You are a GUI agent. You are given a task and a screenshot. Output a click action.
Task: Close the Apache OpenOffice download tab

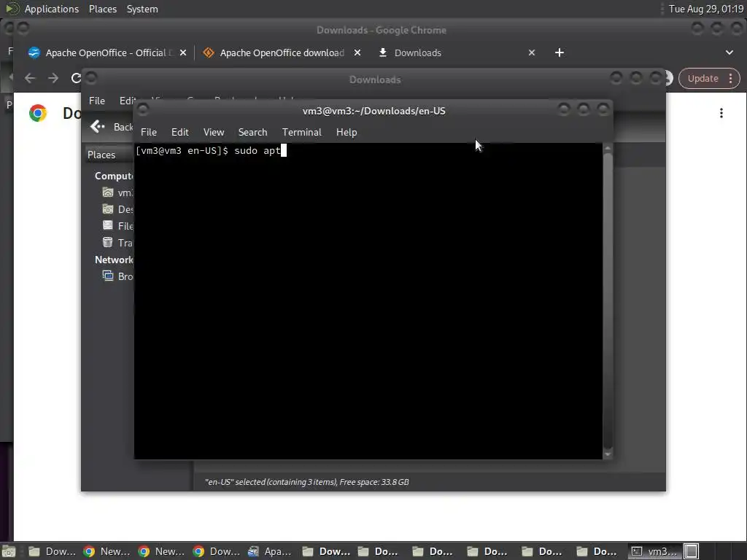[357, 52]
